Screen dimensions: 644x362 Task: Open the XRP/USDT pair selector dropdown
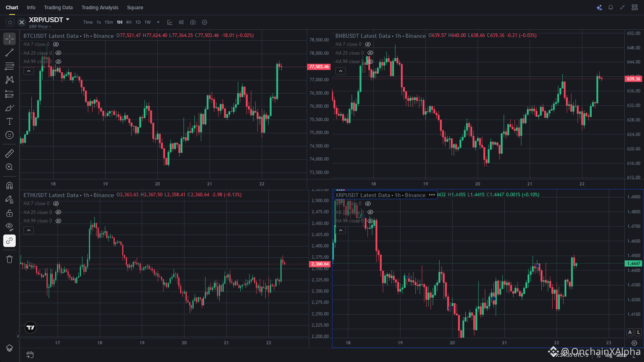pyautogui.click(x=68, y=19)
